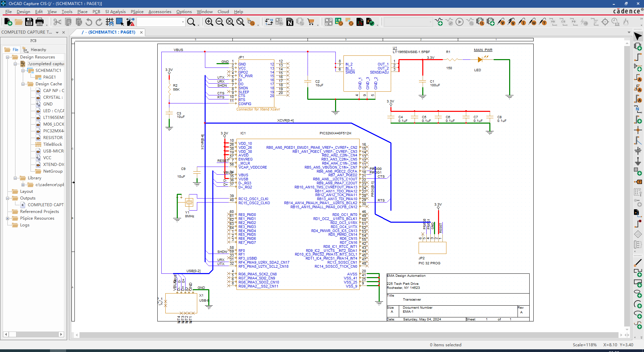Screen dimensions: 644x352
Task: Close the SCHEMATIC1 : PAGE1 tab
Action: click(x=141, y=32)
